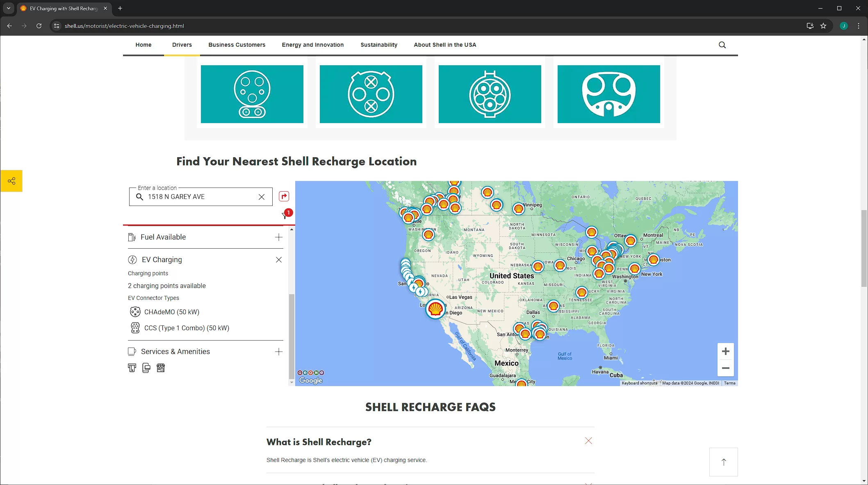
Task: Open the Energy and Innovation menu
Action: [x=313, y=45]
